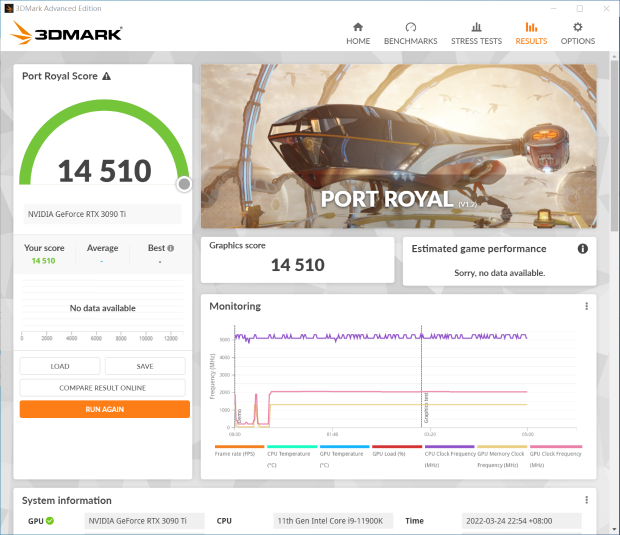The height and width of the screenshot is (535, 620).
Task: Open the System information three-dot menu
Action: [586, 500]
